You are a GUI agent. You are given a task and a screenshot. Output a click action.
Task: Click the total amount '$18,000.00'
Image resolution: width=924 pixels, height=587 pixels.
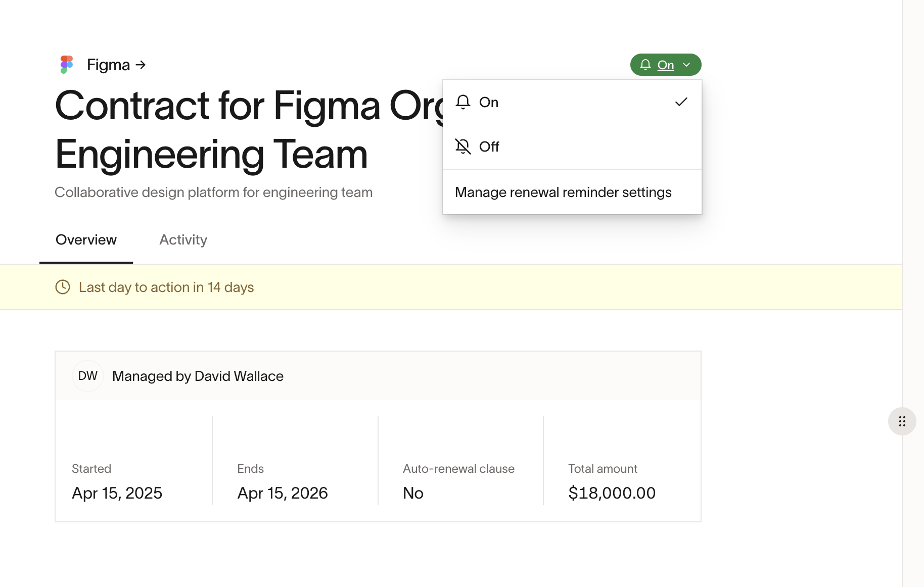[612, 493]
